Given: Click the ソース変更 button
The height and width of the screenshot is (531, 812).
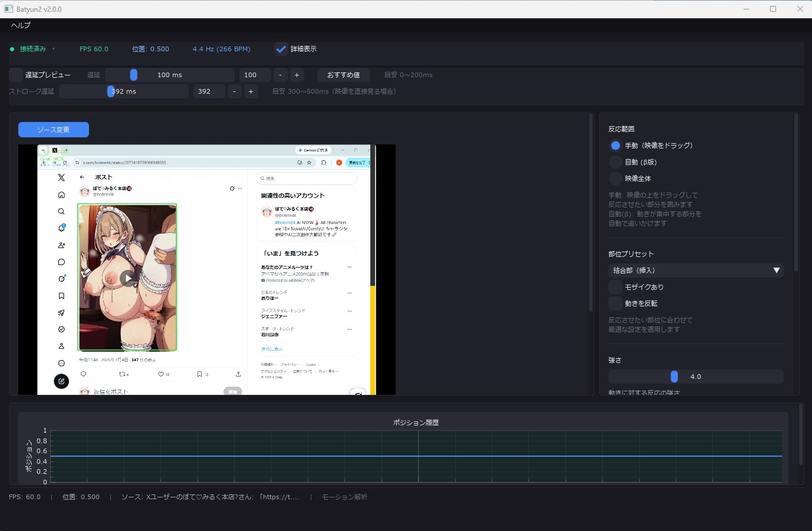Looking at the screenshot, I should pos(54,130).
